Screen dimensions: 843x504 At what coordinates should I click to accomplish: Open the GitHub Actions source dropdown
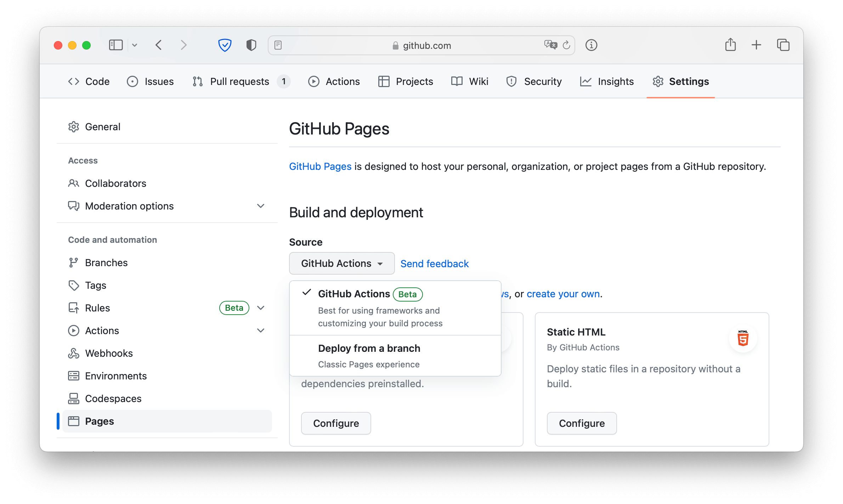pos(341,263)
